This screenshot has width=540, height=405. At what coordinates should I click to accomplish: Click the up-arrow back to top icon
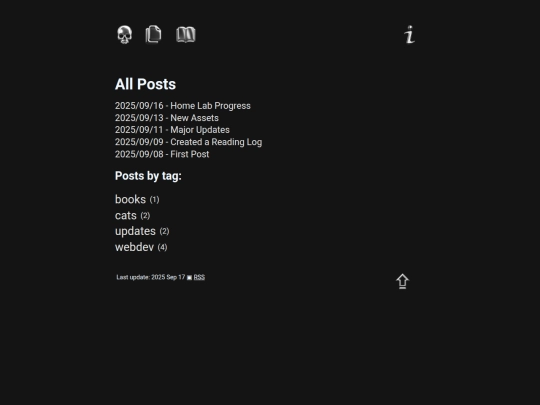[x=402, y=281]
